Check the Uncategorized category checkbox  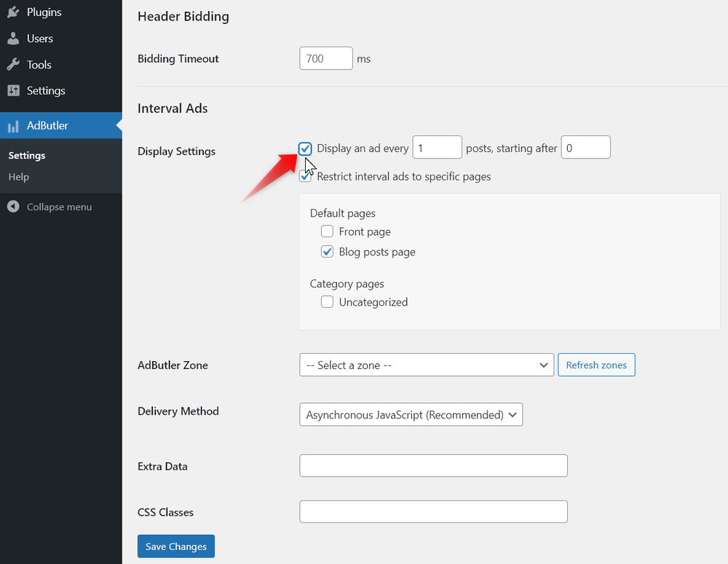click(327, 302)
